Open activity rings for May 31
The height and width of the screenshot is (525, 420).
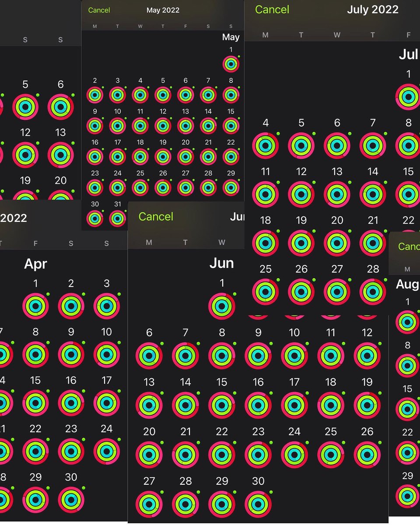tap(117, 218)
